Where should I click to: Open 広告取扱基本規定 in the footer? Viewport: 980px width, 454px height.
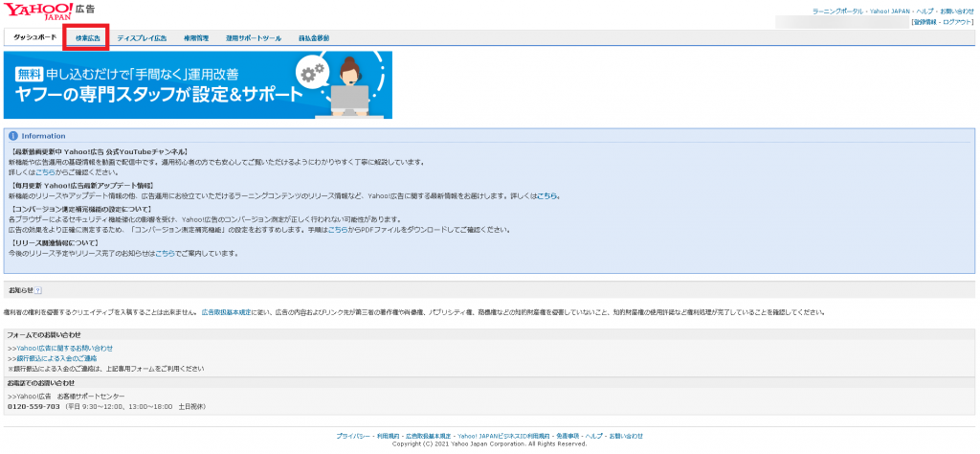point(428,436)
